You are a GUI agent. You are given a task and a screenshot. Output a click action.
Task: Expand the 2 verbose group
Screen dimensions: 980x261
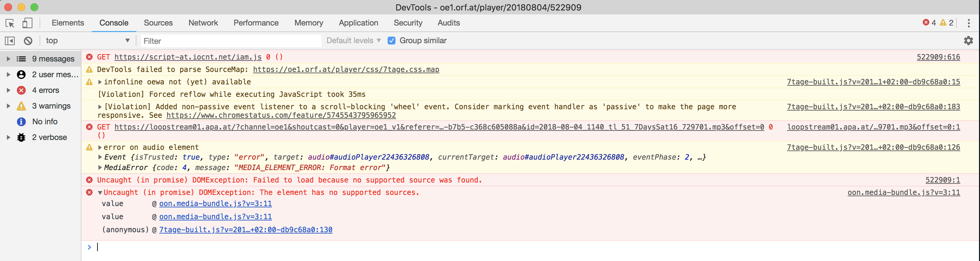(9, 137)
